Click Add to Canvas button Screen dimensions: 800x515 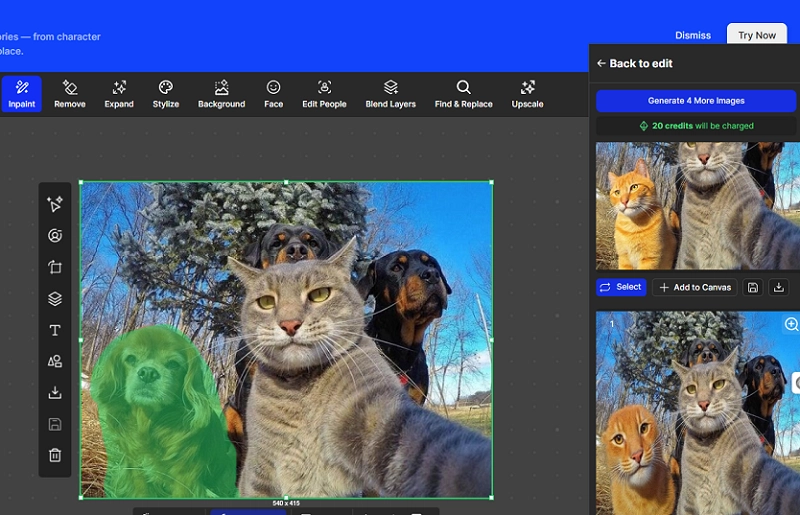coord(695,287)
